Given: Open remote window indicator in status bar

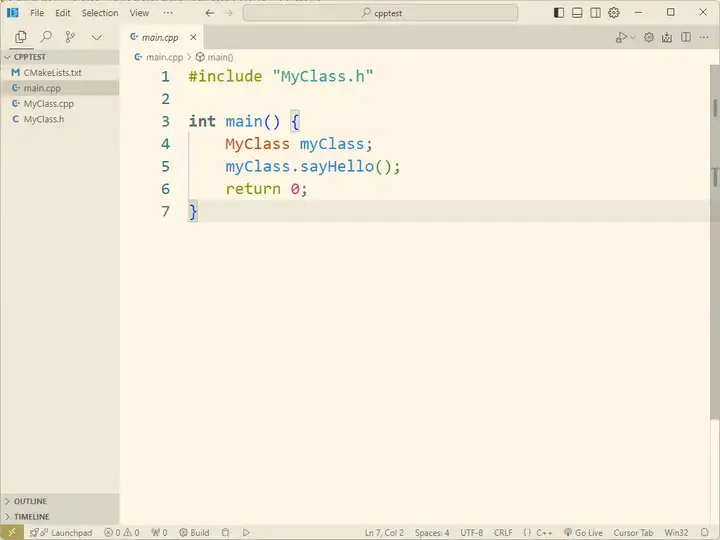Looking at the screenshot, I should click(12, 532).
